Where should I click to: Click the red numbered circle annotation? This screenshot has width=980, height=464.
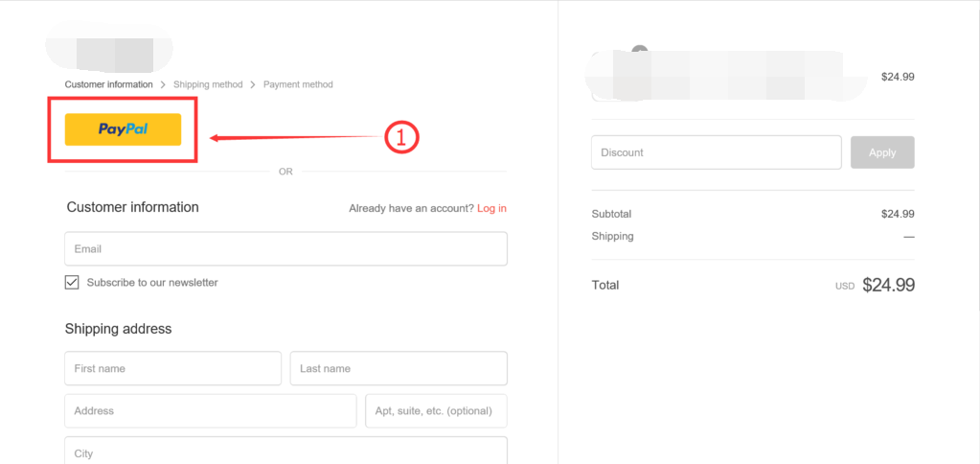pyautogui.click(x=402, y=137)
